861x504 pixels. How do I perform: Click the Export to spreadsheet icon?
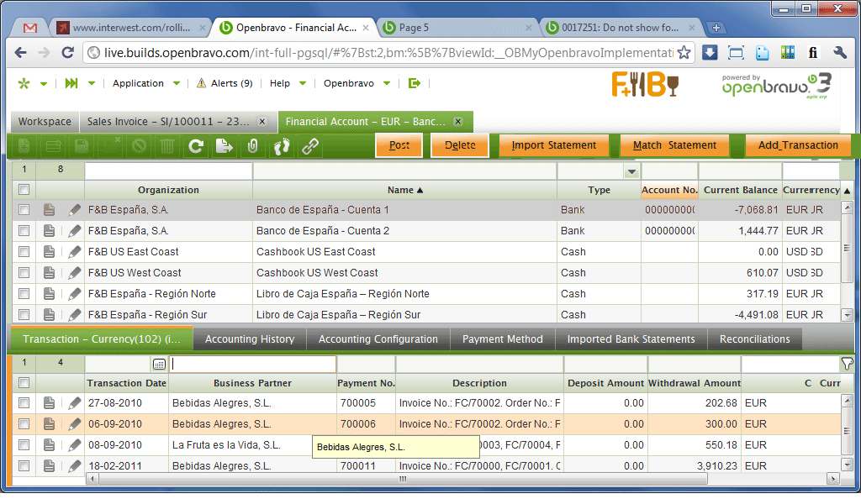tap(224, 146)
